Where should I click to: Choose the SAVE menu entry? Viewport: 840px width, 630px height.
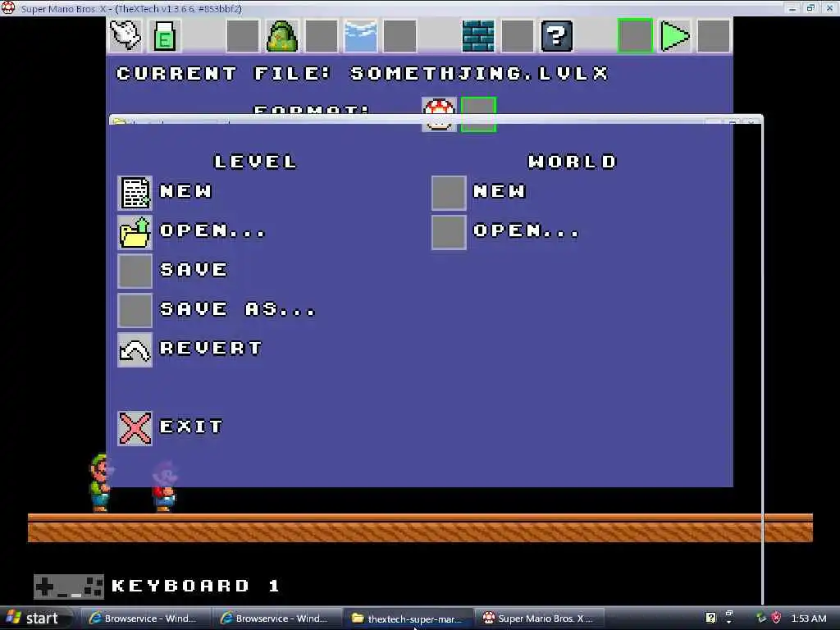coord(194,269)
